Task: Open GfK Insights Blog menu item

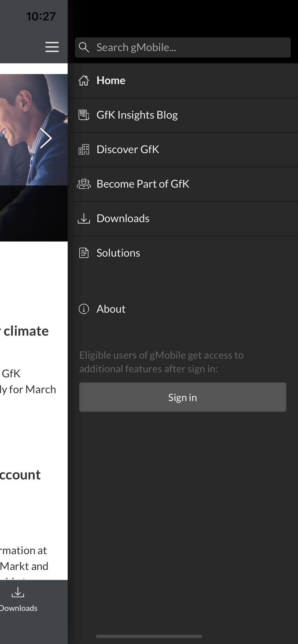Action: click(x=183, y=115)
